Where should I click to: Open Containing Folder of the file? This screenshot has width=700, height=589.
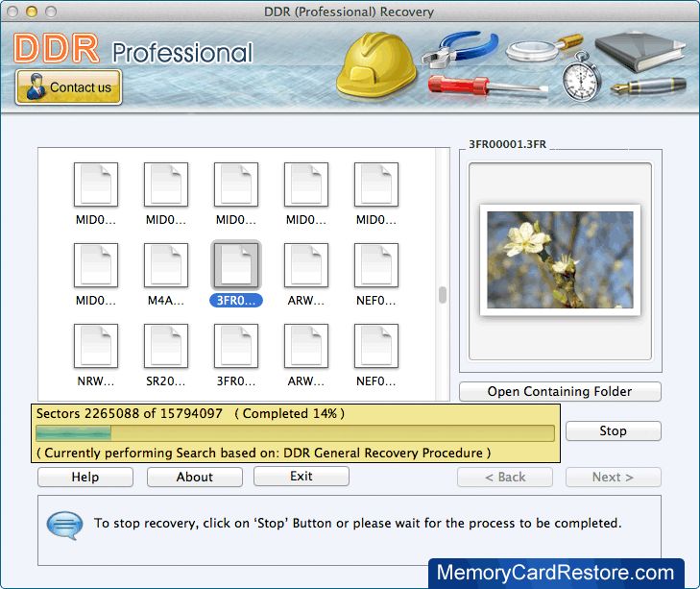(x=560, y=391)
